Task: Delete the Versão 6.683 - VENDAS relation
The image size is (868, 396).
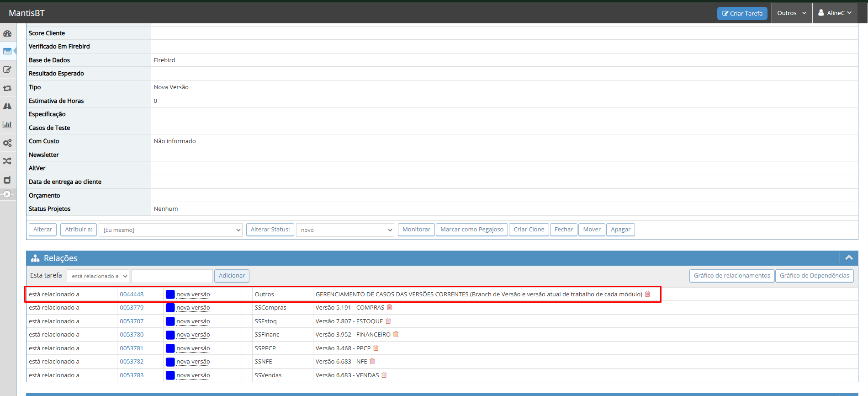Action: click(x=384, y=375)
